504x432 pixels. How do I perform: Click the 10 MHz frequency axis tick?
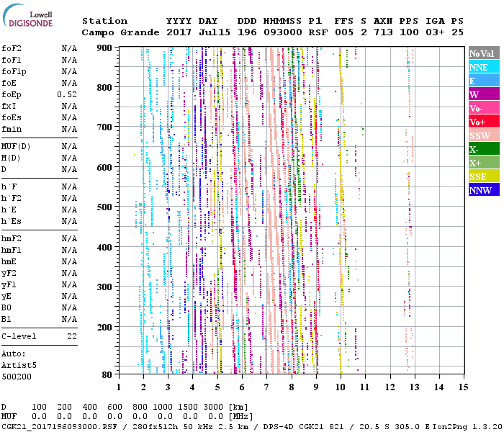coord(341,387)
